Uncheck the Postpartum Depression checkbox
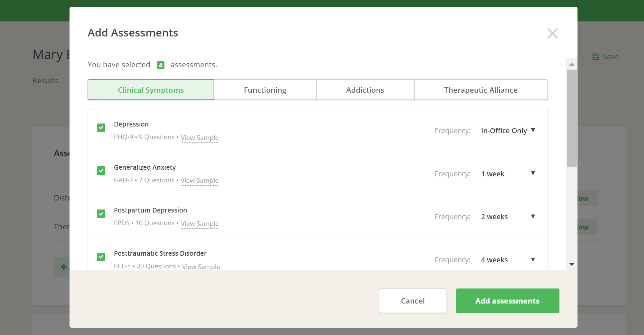The height and width of the screenshot is (335, 644). tap(101, 214)
